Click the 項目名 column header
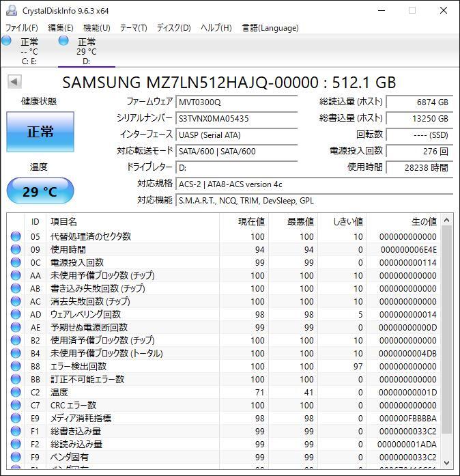This screenshot has height=476, width=460. (132, 221)
